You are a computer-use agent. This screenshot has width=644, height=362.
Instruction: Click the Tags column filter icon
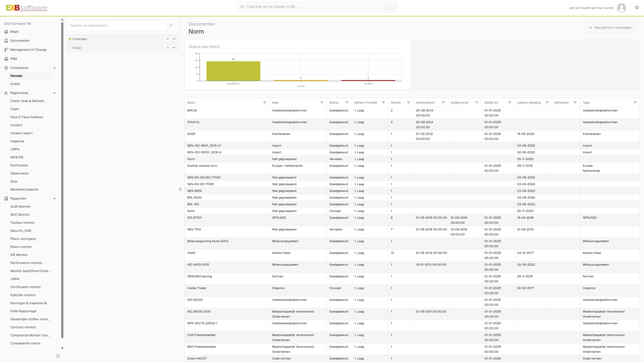(635, 103)
